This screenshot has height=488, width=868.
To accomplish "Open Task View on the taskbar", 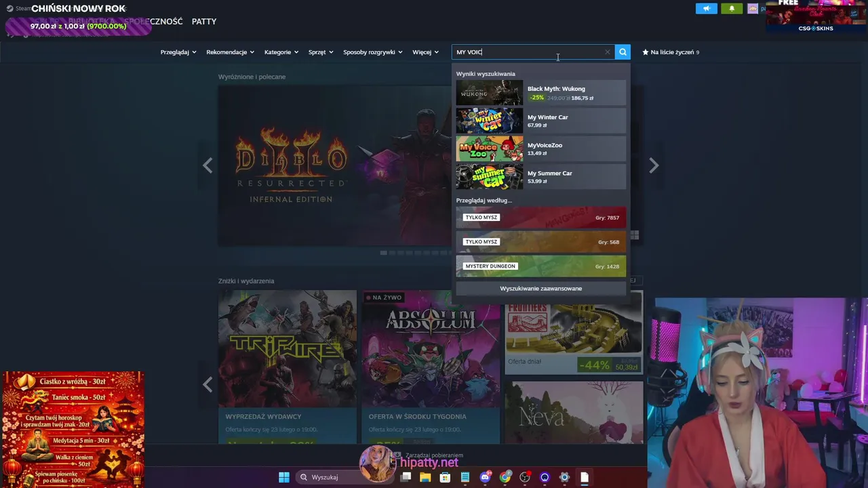I will 406,477.
